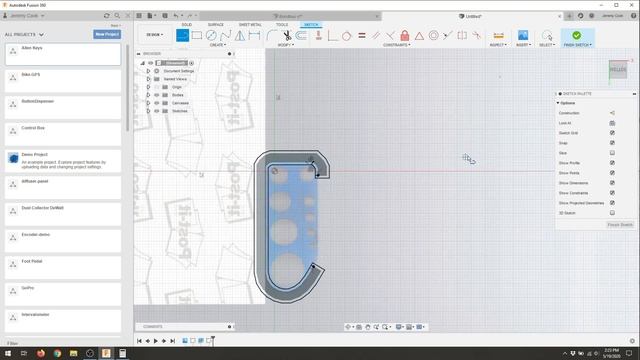Toggle Snap checkbox in Sketch Palette
640x360 pixels.
612,143
